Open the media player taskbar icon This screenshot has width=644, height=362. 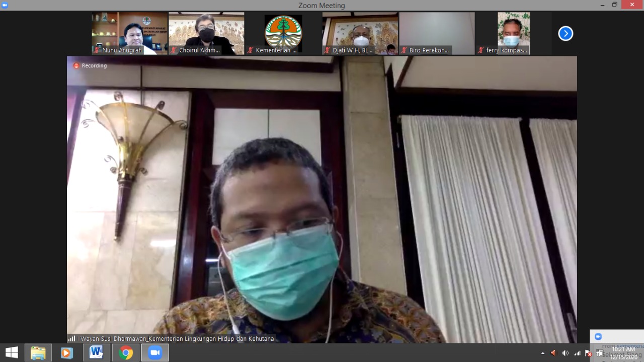point(66,352)
